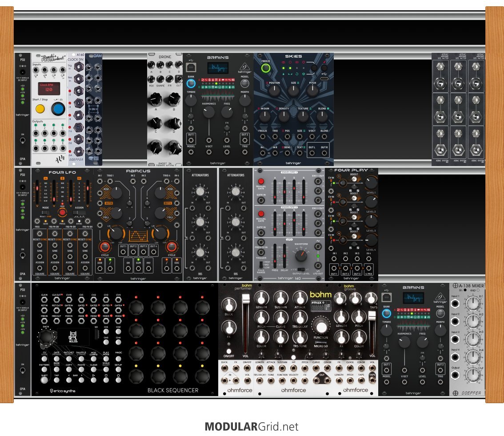Click the OUT R jack on Skies
Screen dimensions: 504x436
point(324,153)
